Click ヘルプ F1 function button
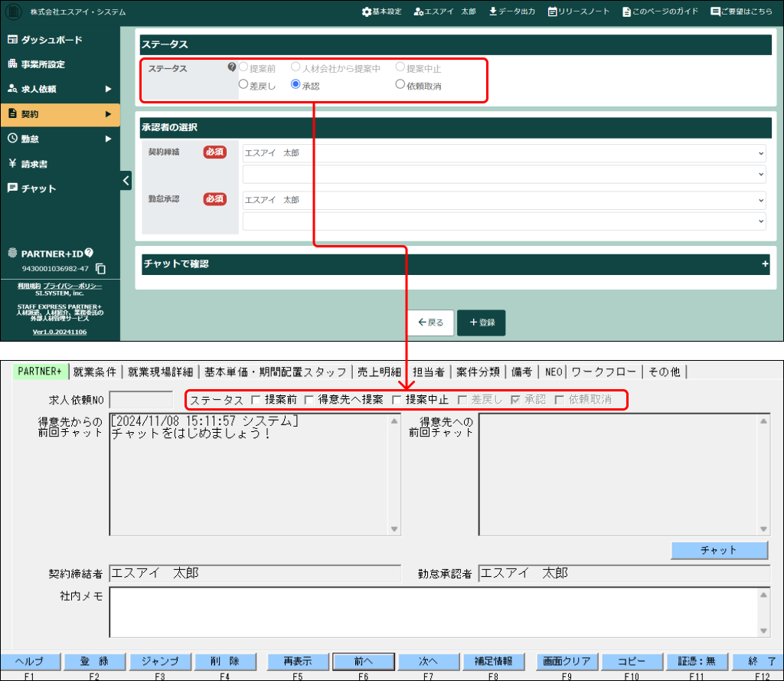This screenshot has width=784, height=681. point(30,662)
